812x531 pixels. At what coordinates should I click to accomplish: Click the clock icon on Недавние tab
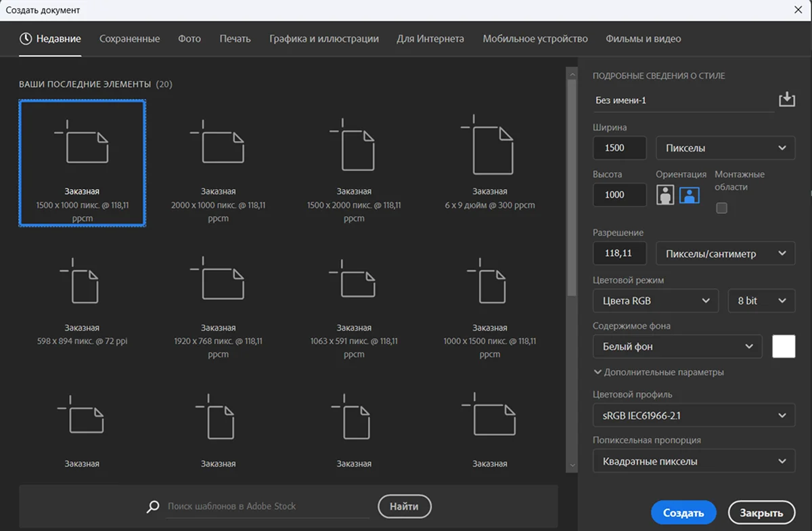pyautogui.click(x=26, y=39)
